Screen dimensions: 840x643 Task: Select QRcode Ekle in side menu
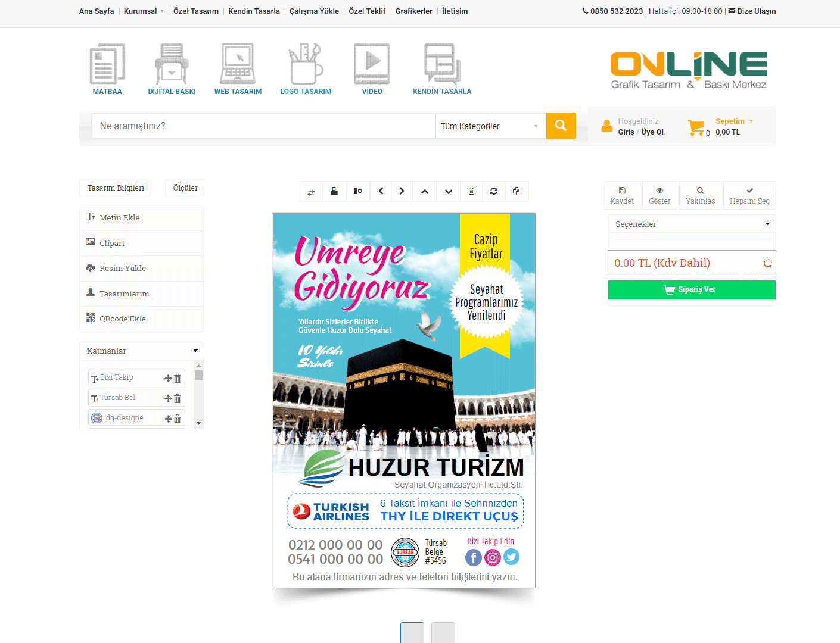pyautogui.click(x=142, y=319)
